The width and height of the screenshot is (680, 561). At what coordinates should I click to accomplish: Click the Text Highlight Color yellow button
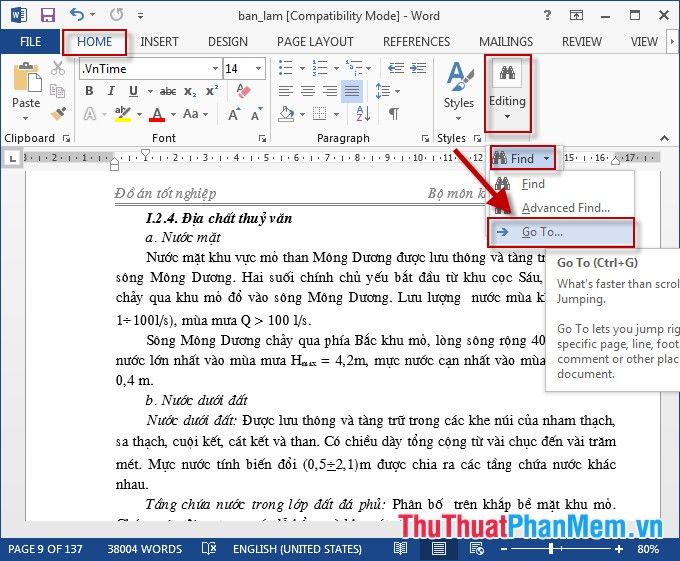click(x=123, y=114)
